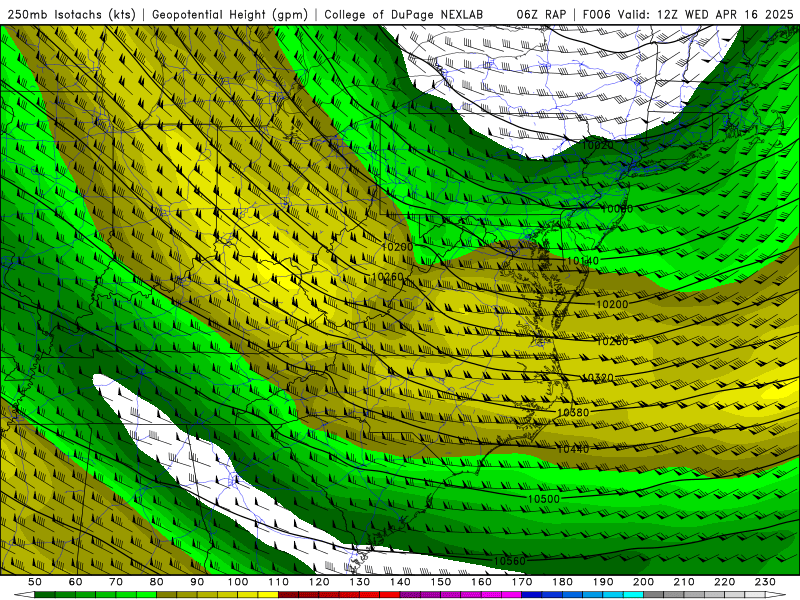Click the 230 knot scale label
The height and width of the screenshot is (600, 800).
click(765, 582)
